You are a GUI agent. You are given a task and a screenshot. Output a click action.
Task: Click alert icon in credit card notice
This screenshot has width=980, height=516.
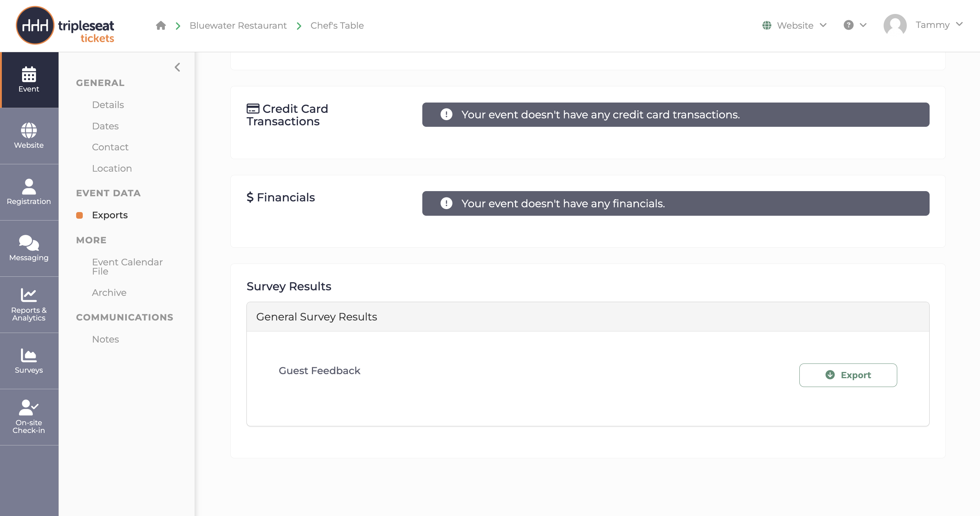pyautogui.click(x=446, y=114)
